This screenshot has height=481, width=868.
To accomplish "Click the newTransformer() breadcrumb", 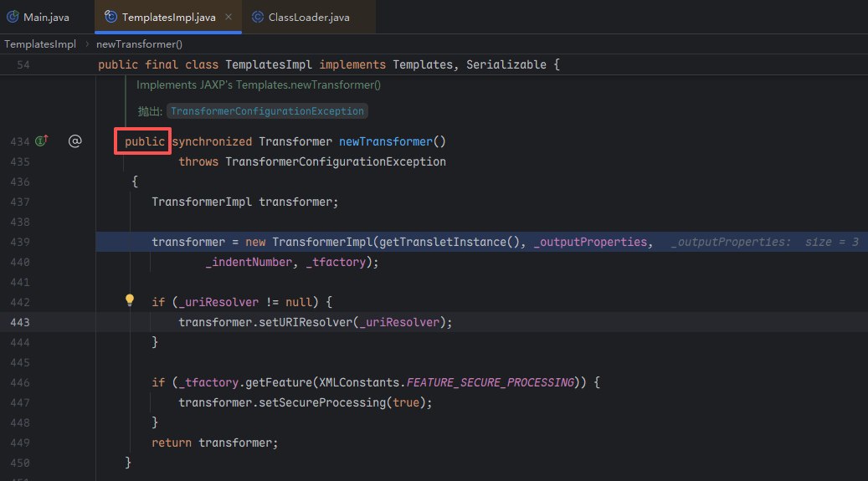I will tap(139, 43).
